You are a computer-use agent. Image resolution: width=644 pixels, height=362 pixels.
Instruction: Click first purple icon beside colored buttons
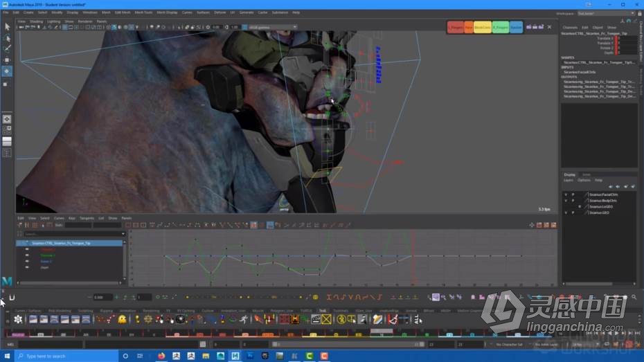click(529, 27)
